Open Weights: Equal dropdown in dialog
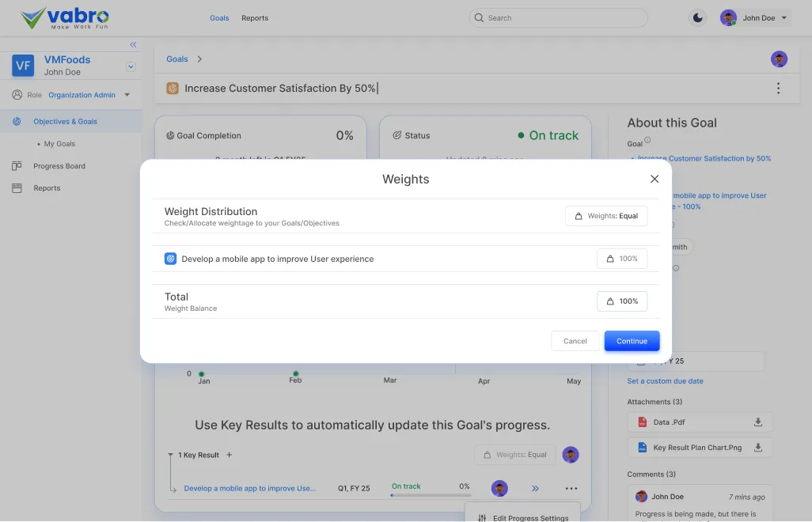The image size is (812, 522). coord(606,216)
